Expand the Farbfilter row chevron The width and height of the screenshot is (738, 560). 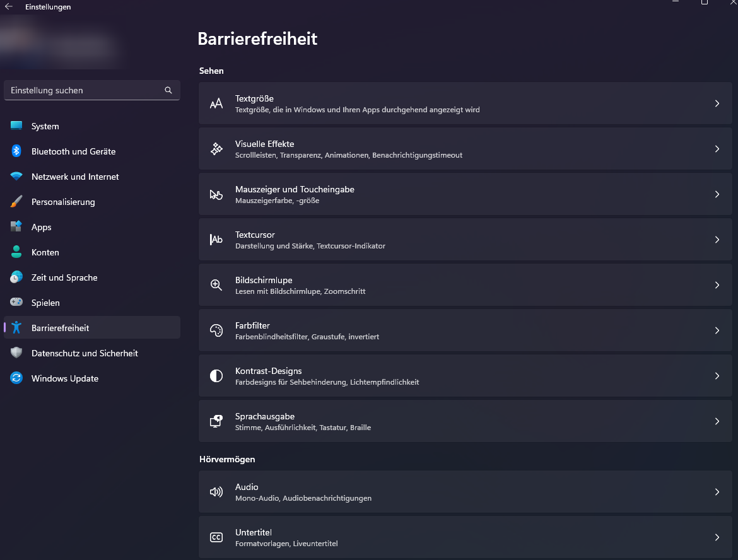717,330
